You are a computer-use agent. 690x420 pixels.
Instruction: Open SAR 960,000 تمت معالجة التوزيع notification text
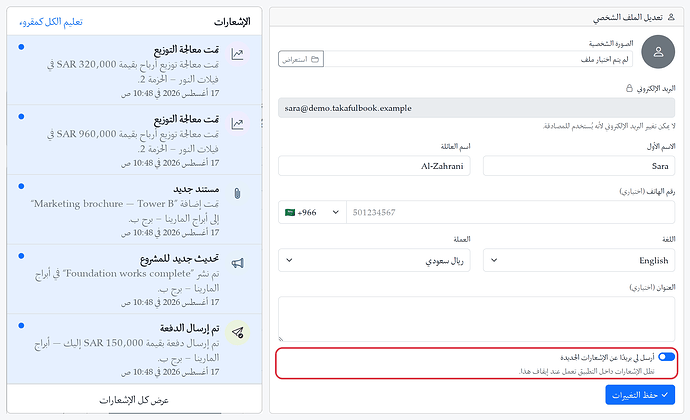pos(134,140)
